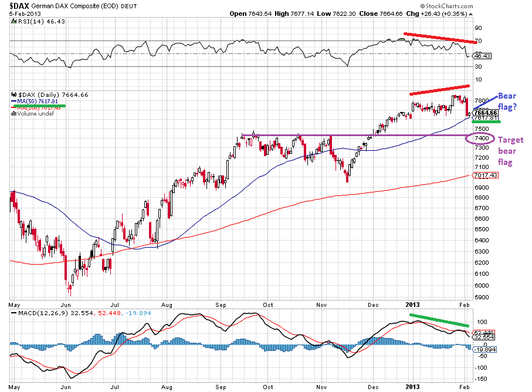Screen dimensions: 532x392
Task: Click the 7300 price axis label
Action: pyautogui.click(x=482, y=148)
